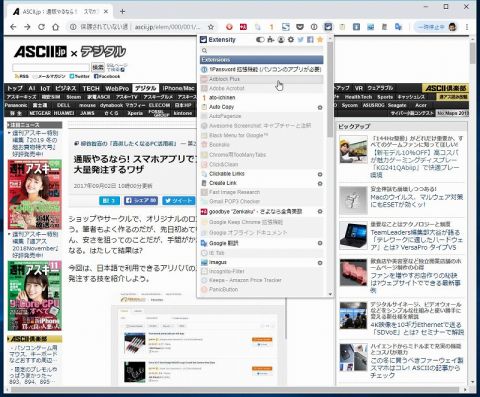The image size is (480, 397).
Task: Open Auto Copy options gear
Action: coord(320,107)
